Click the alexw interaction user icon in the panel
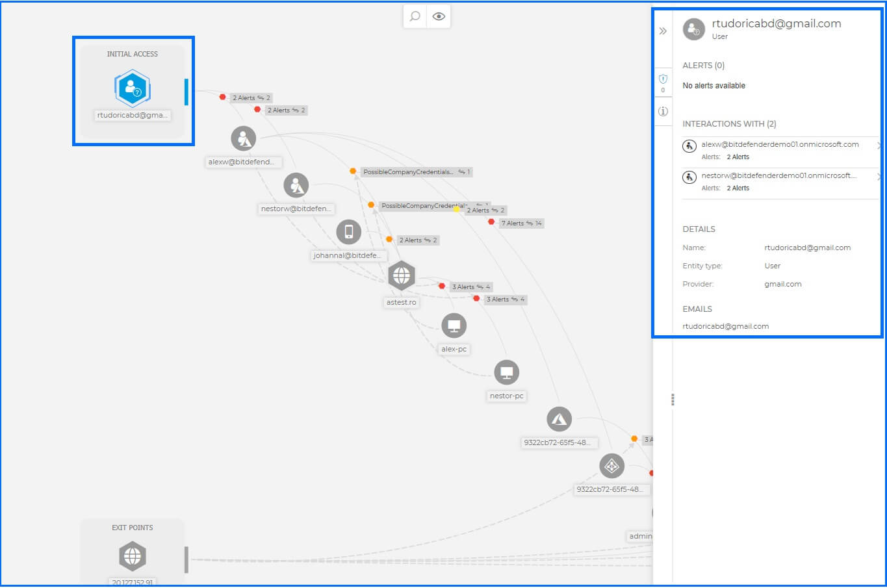This screenshot has width=887, height=588. click(x=689, y=146)
